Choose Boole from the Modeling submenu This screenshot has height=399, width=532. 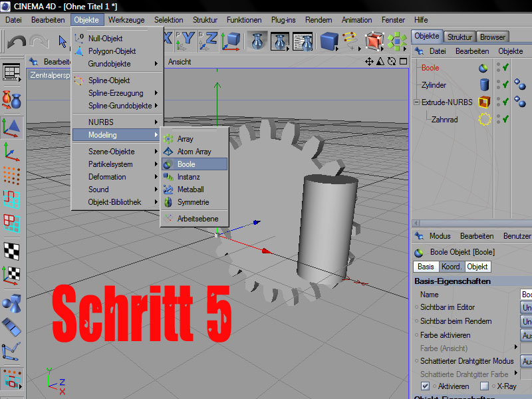click(186, 164)
